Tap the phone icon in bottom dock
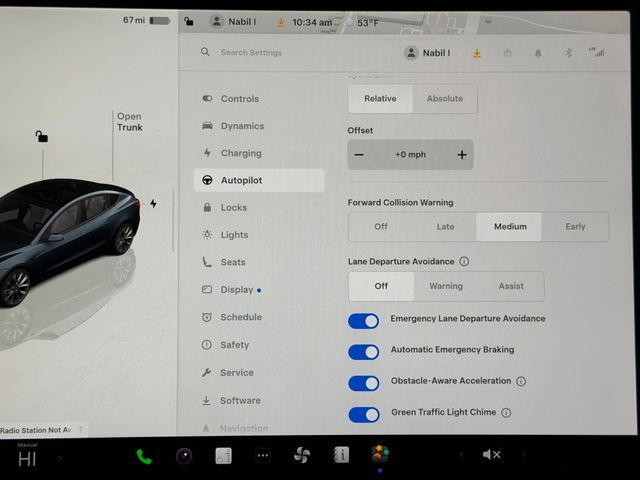640x480 pixels. [144, 456]
